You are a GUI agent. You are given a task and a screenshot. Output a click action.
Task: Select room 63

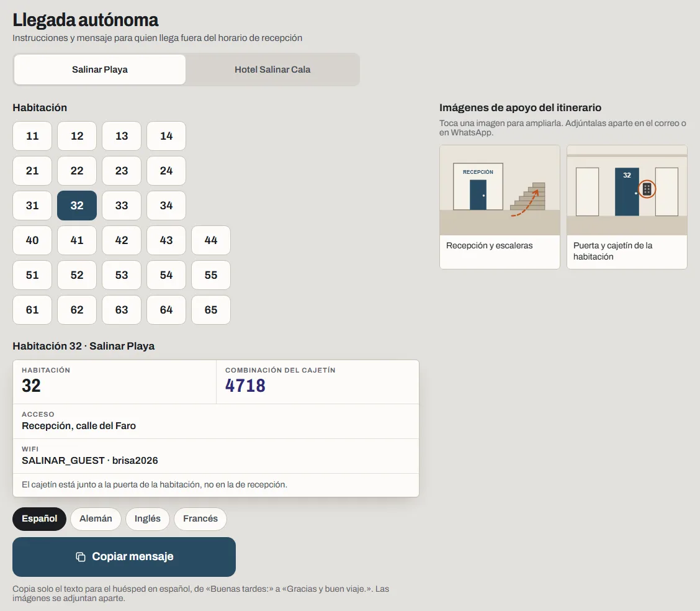(122, 310)
